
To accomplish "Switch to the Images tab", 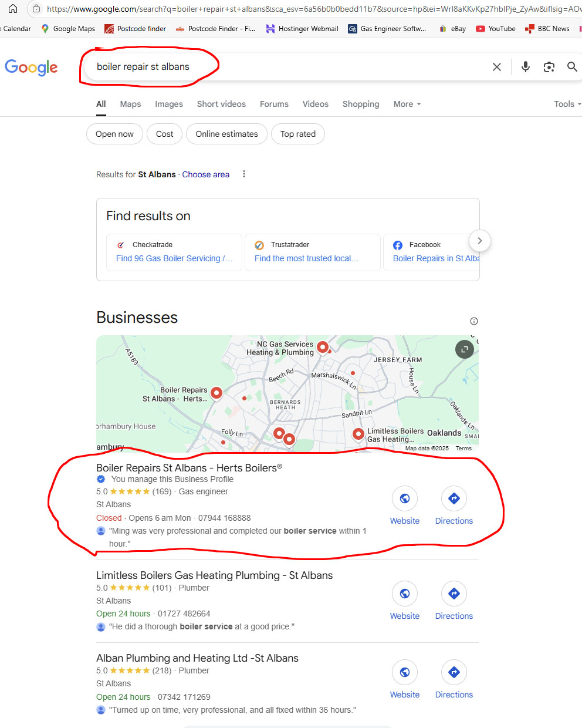I will 169,104.
